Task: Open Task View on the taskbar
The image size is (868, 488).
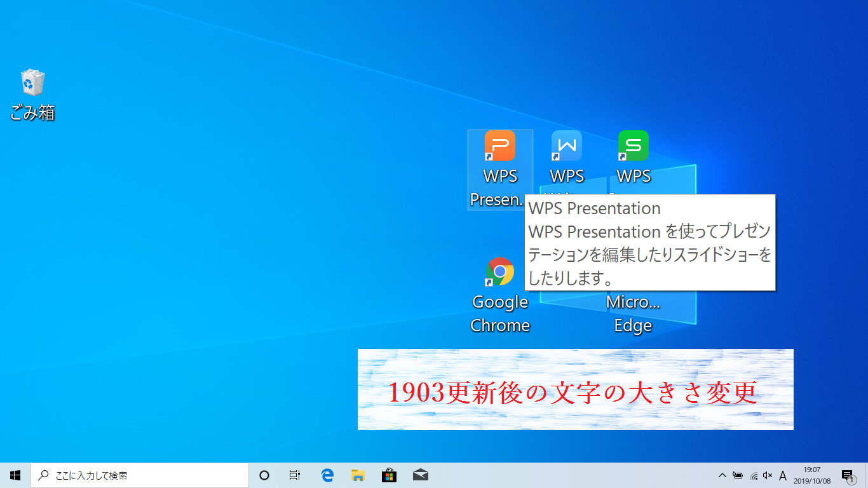Action: click(295, 475)
